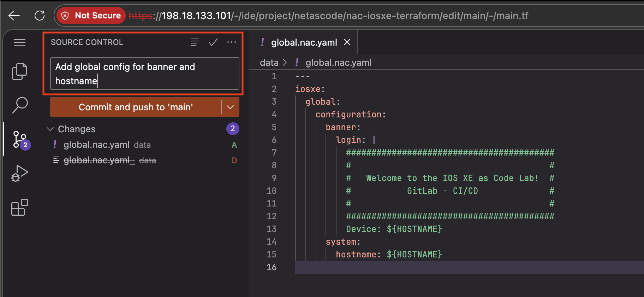Switch to the global.nac.yaml editor tab
The width and height of the screenshot is (644, 297).
click(x=304, y=42)
